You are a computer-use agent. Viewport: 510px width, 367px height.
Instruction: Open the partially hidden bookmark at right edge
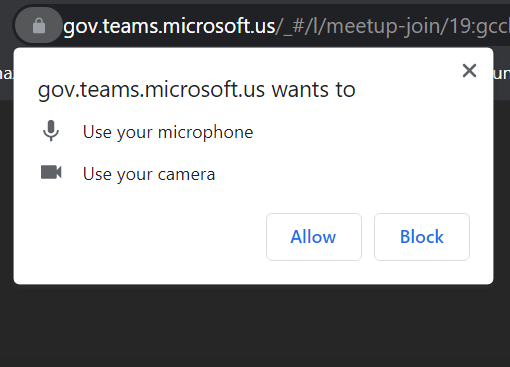pyautogui.click(x=502, y=73)
